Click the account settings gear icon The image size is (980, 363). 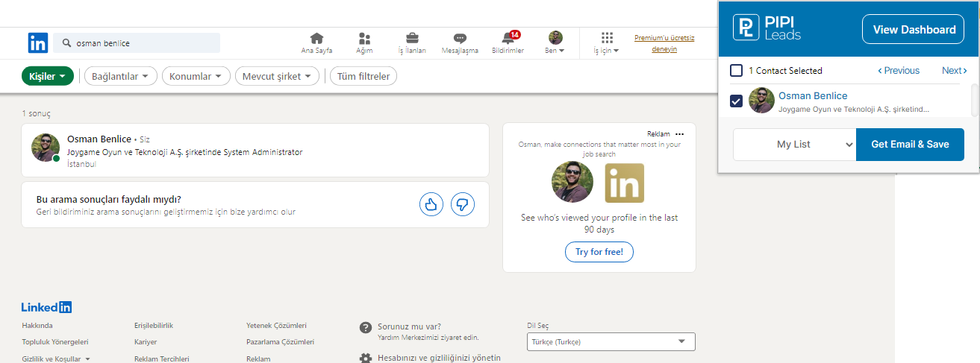click(366, 359)
